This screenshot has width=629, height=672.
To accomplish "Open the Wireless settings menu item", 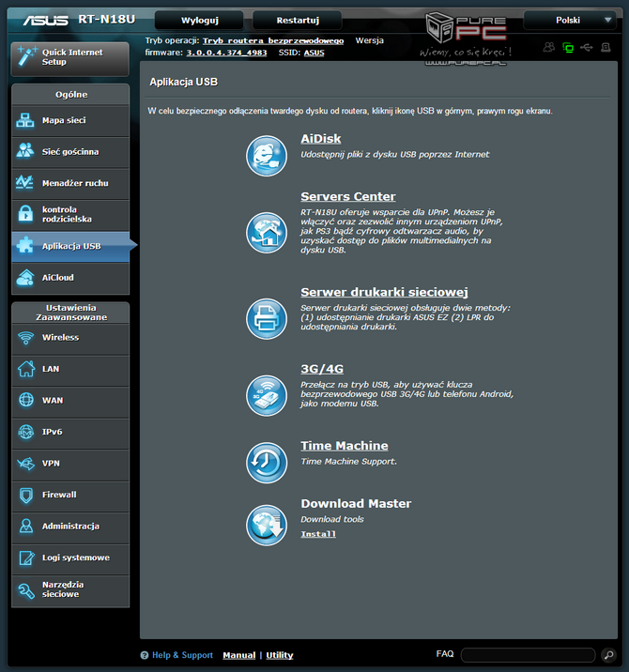I will tap(69, 338).
